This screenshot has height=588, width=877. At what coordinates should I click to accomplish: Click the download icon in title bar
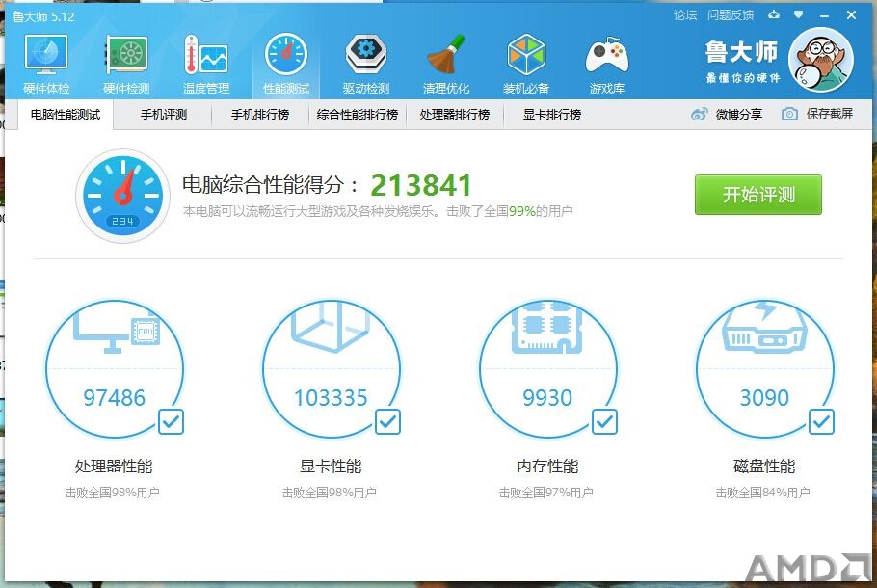pos(774,15)
